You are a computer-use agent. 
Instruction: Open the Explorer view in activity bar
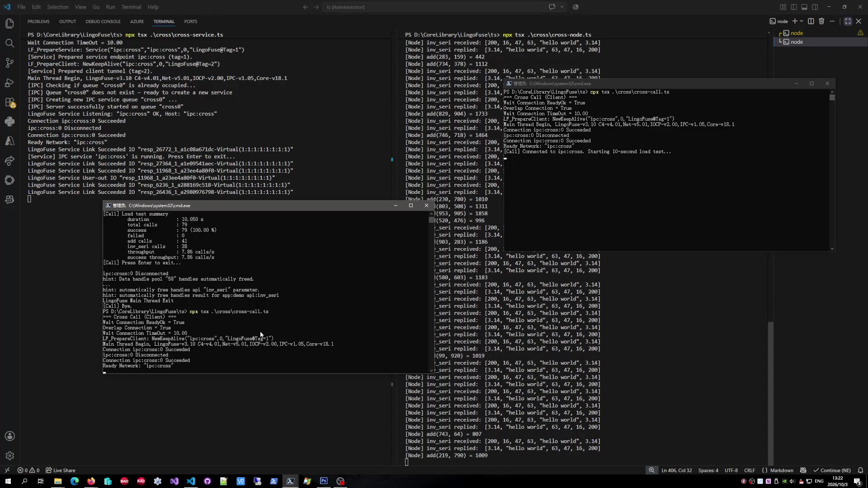[x=9, y=23]
